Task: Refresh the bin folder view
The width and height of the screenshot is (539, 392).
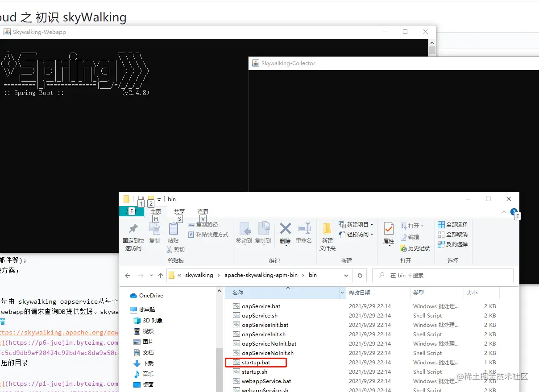Action: (360, 276)
